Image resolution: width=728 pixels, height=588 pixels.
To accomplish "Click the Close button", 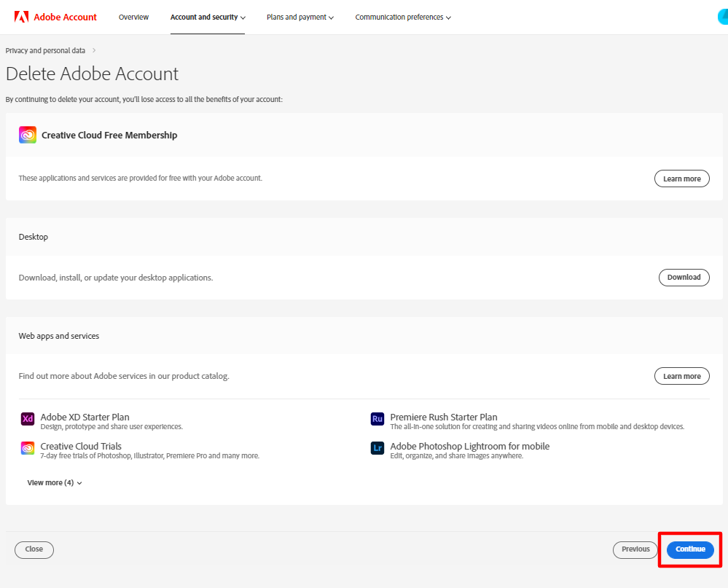I will 34,549.
